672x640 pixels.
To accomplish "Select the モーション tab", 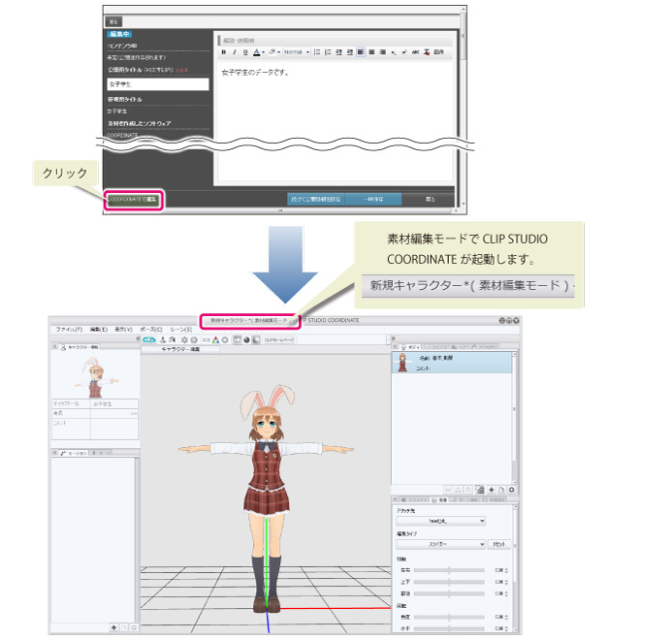I will [74, 453].
